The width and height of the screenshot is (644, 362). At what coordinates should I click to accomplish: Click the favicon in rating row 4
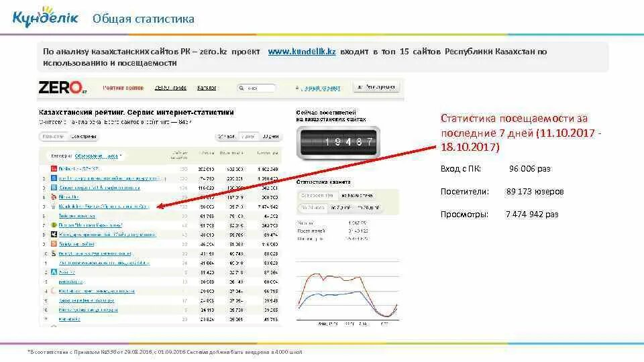(54, 197)
